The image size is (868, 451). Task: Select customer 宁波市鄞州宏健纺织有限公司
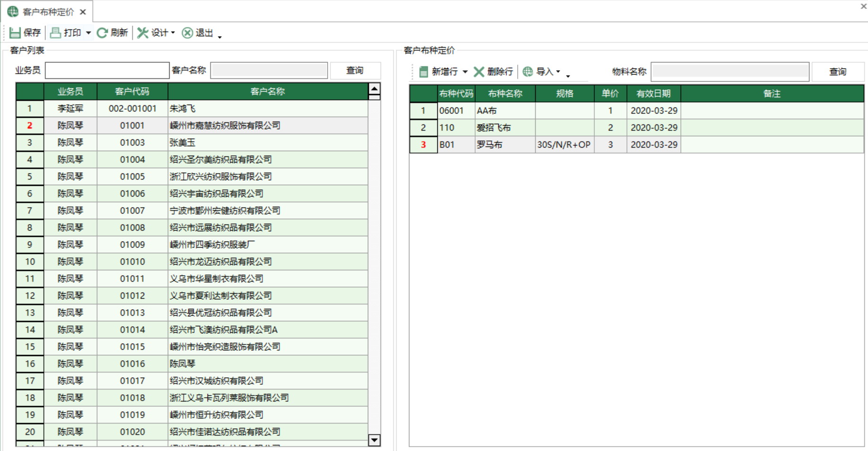pyautogui.click(x=268, y=211)
